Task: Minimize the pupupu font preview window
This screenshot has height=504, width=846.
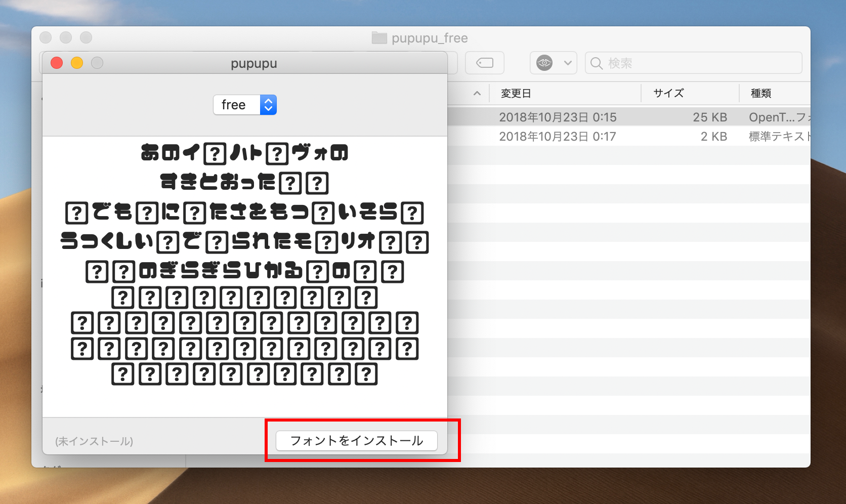Action: click(x=77, y=63)
